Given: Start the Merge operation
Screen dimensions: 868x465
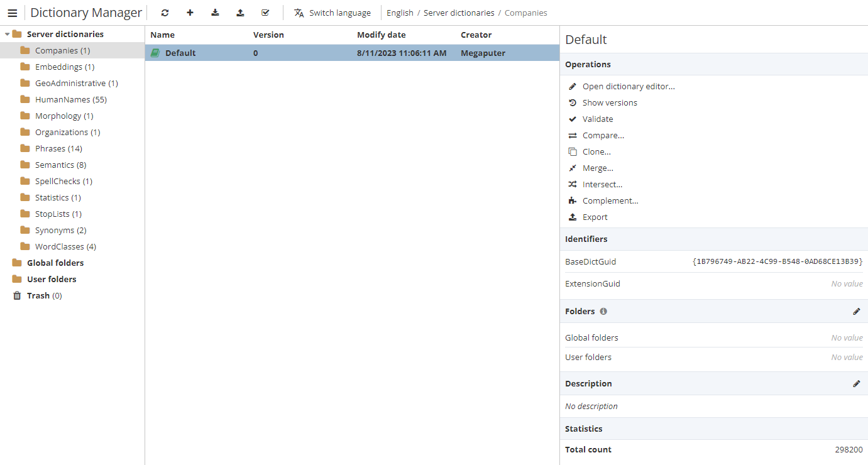Looking at the screenshot, I should coord(597,168).
